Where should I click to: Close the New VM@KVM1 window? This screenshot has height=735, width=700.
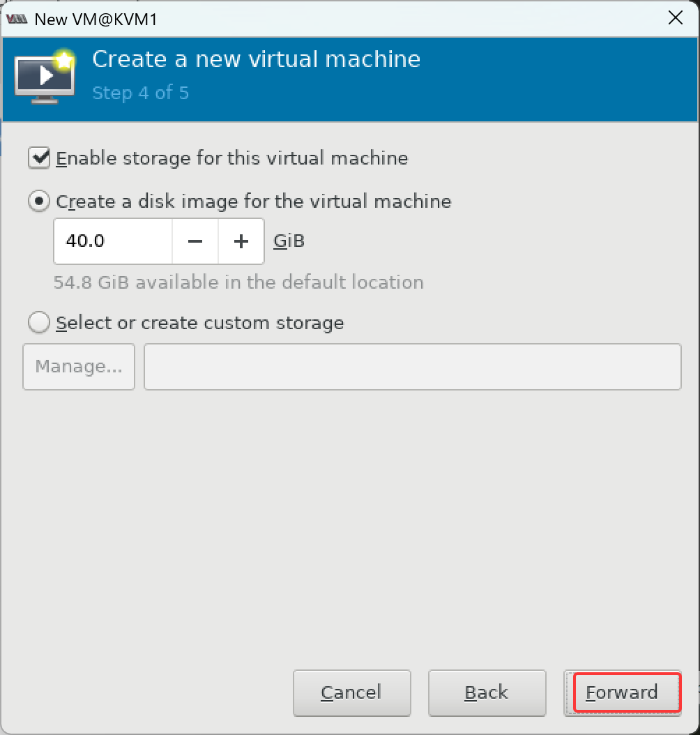point(675,18)
